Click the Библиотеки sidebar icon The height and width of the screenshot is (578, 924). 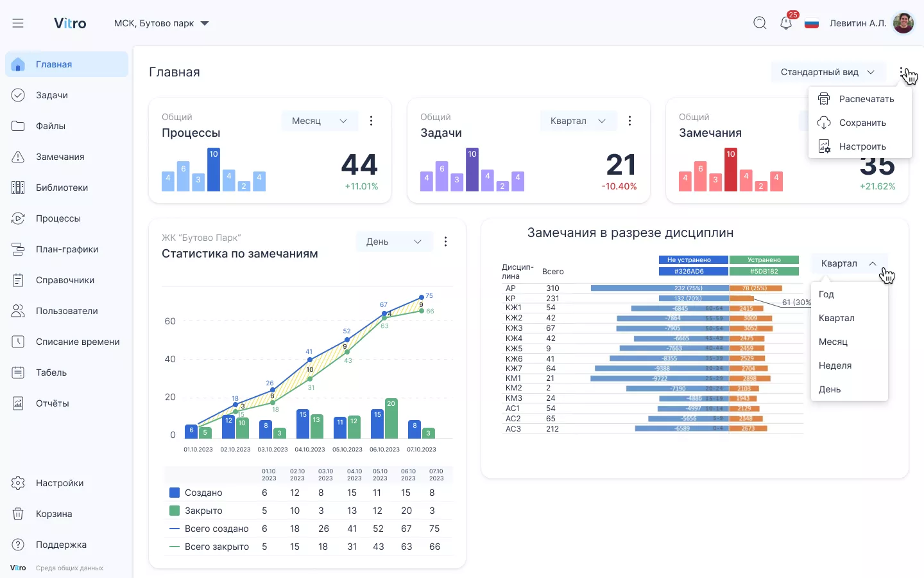(18, 188)
